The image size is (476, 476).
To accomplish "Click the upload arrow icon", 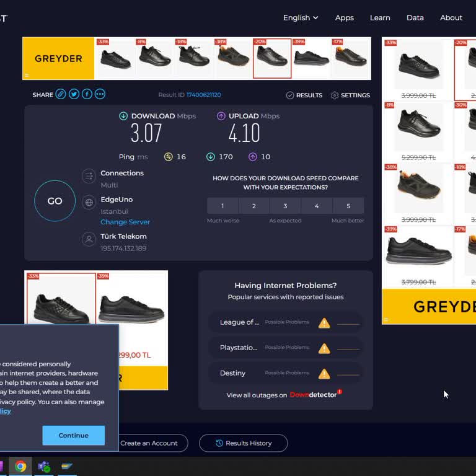I will click(x=221, y=116).
